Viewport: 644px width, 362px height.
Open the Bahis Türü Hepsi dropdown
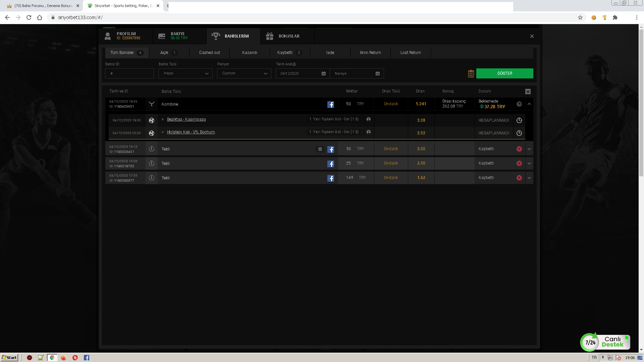coord(185,73)
